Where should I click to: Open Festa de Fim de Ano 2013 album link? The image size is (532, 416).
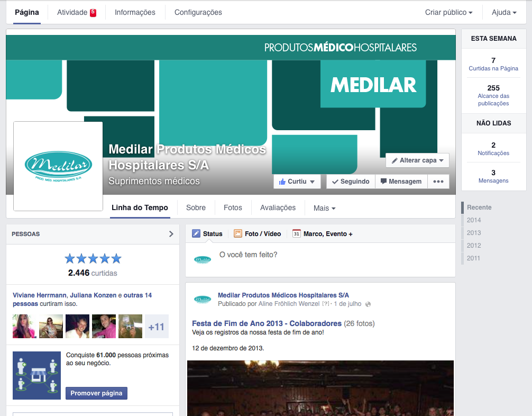[x=267, y=323]
